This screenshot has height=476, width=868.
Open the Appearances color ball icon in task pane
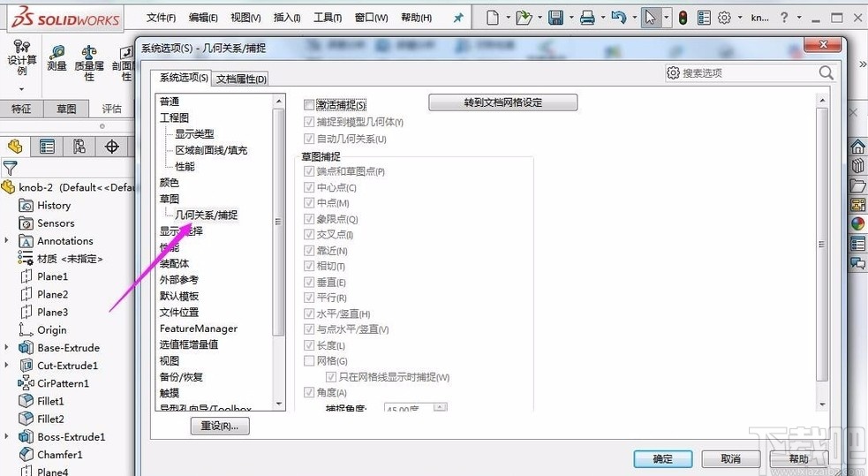point(858,223)
